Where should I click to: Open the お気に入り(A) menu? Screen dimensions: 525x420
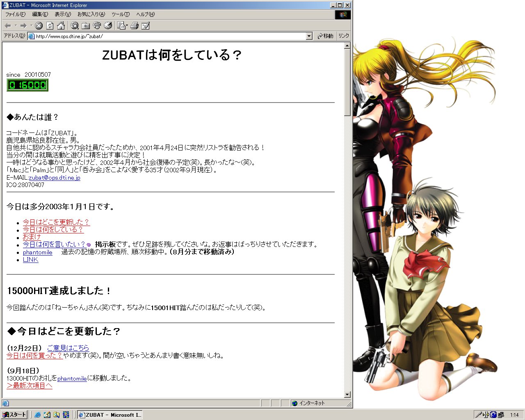[91, 14]
